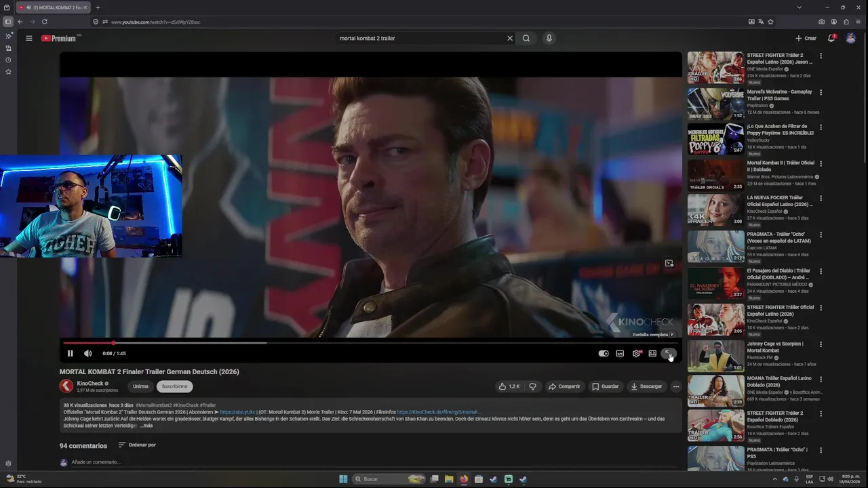Open more actions menu beside Descargar
868x488 pixels.
click(675, 386)
